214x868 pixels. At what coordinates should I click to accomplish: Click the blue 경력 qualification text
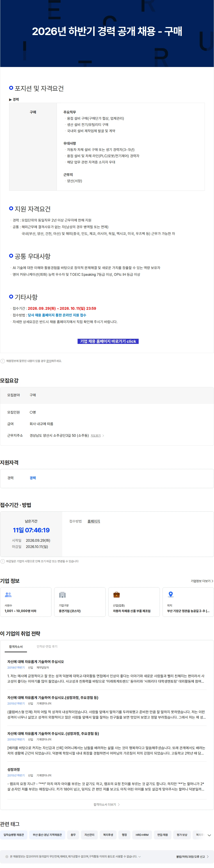pos(33,478)
